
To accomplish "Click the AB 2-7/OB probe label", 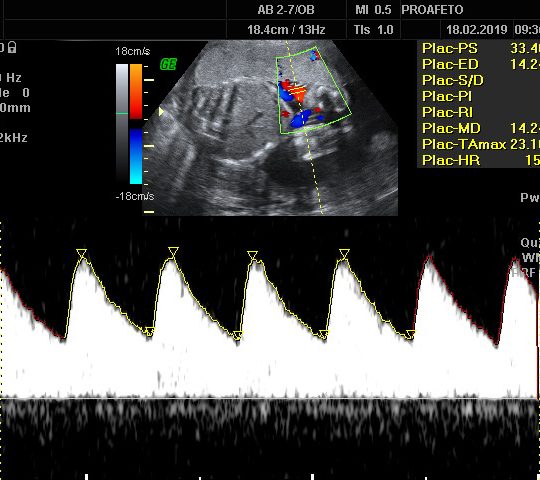I will pos(286,10).
